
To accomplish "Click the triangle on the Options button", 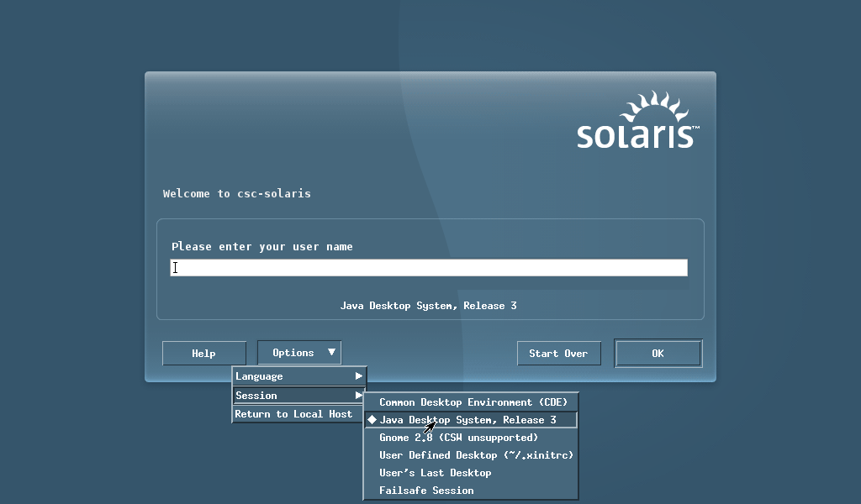I will (x=331, y=352).
